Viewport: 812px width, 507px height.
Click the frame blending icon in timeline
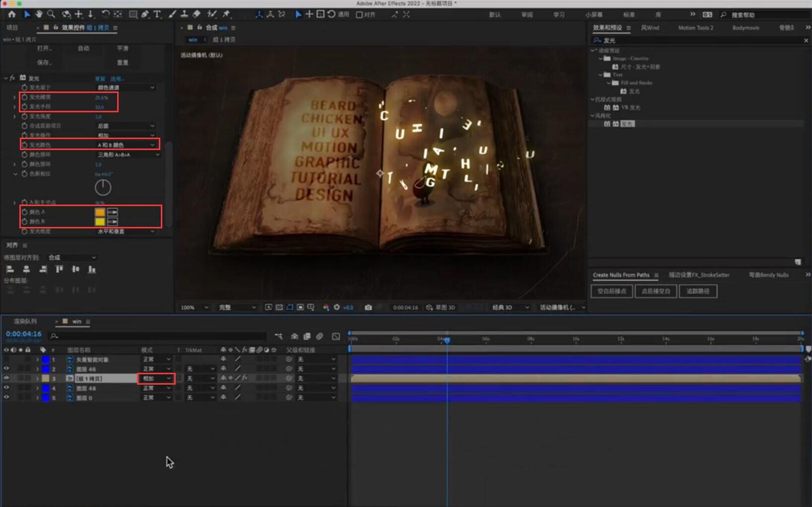[x=307, y=336]
